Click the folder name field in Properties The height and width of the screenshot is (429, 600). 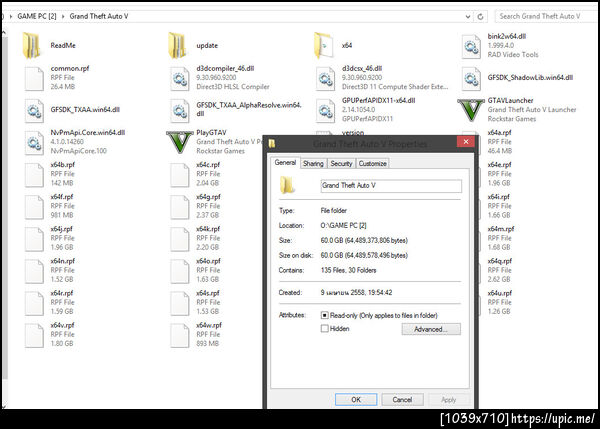click(x=391, y=186)
